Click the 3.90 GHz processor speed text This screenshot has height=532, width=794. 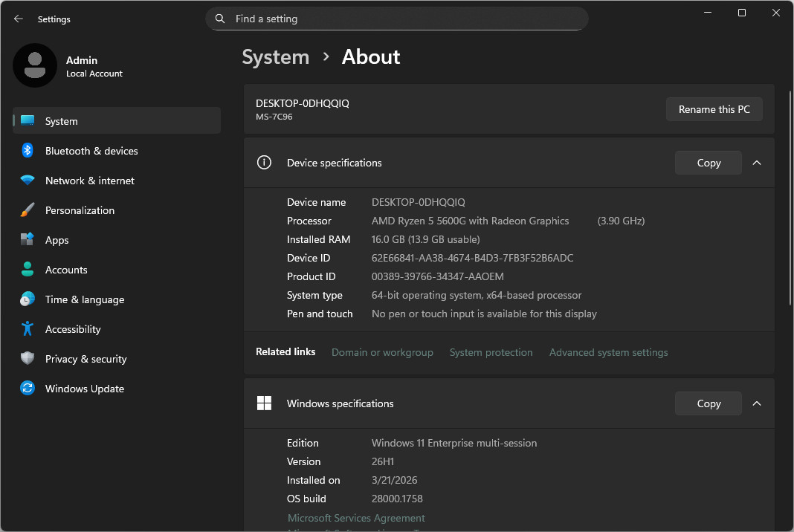tap(621, 221)
